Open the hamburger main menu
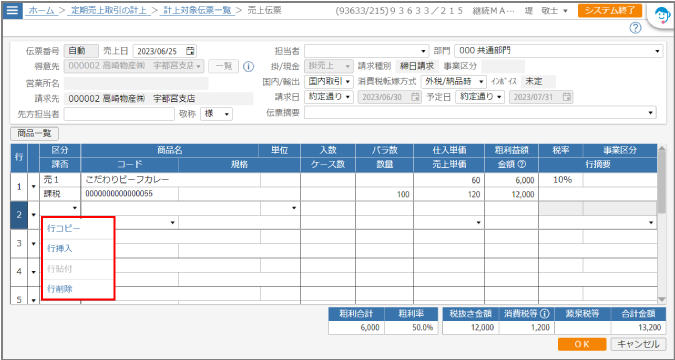The image size is (675, 360). tap(12, 10)
